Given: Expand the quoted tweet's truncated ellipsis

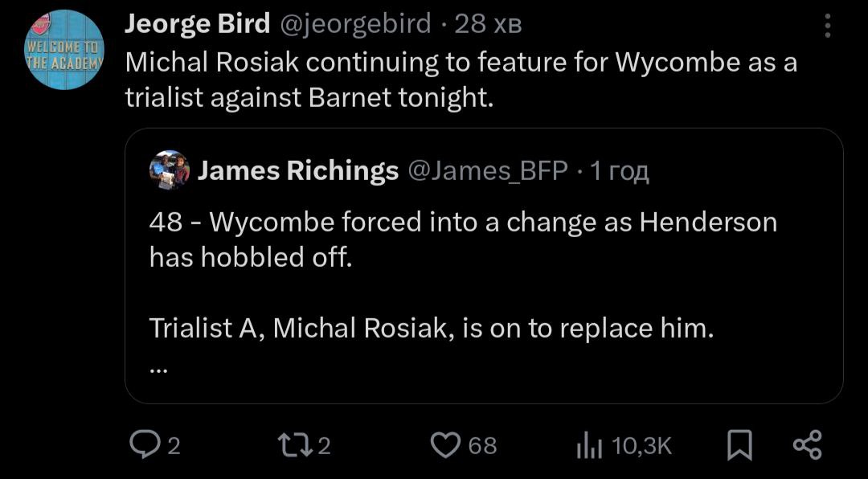Looking at the screenshot, I should (158, 370).
